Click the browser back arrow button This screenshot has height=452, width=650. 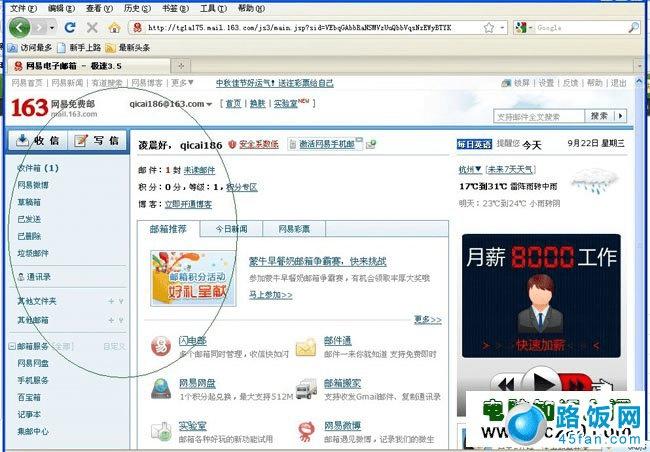(x=19, y=27)
